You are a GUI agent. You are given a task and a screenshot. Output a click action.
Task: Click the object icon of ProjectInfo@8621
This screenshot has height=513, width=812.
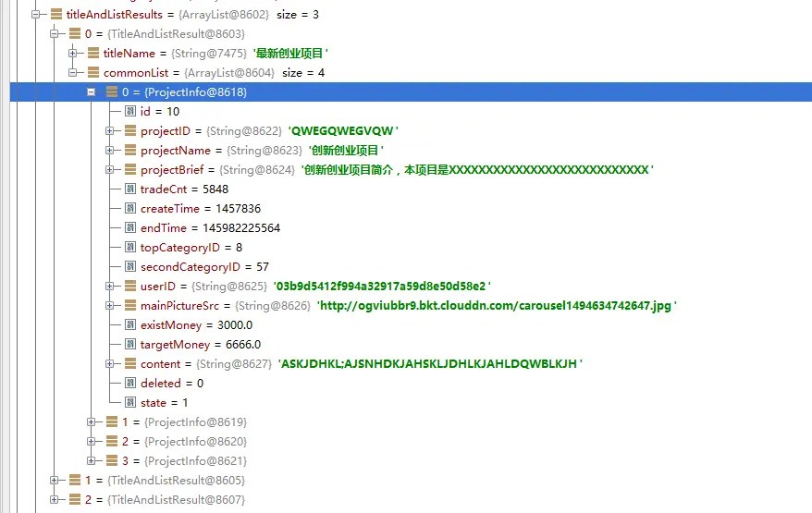pos(112,460)
